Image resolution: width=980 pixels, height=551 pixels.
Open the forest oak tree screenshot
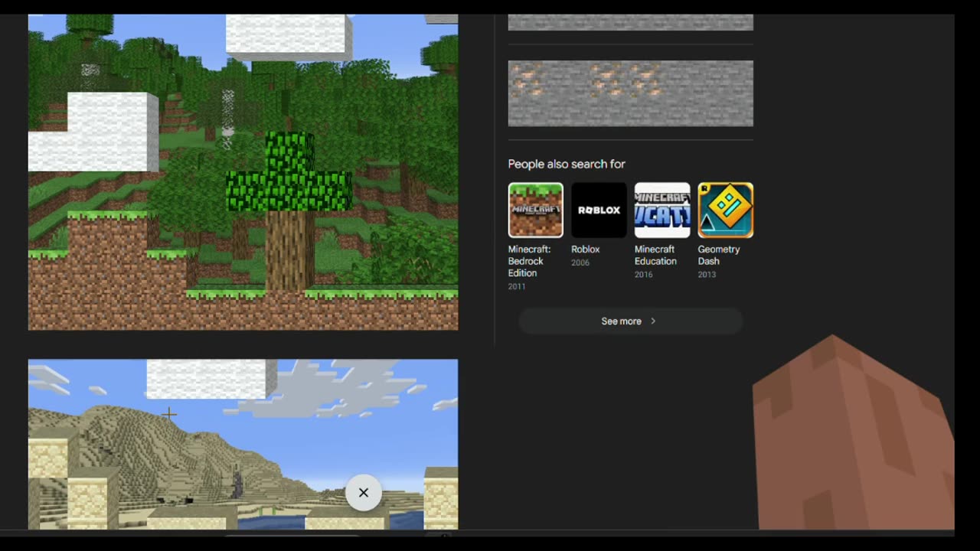pyautogui.click(x=243, y=172)
